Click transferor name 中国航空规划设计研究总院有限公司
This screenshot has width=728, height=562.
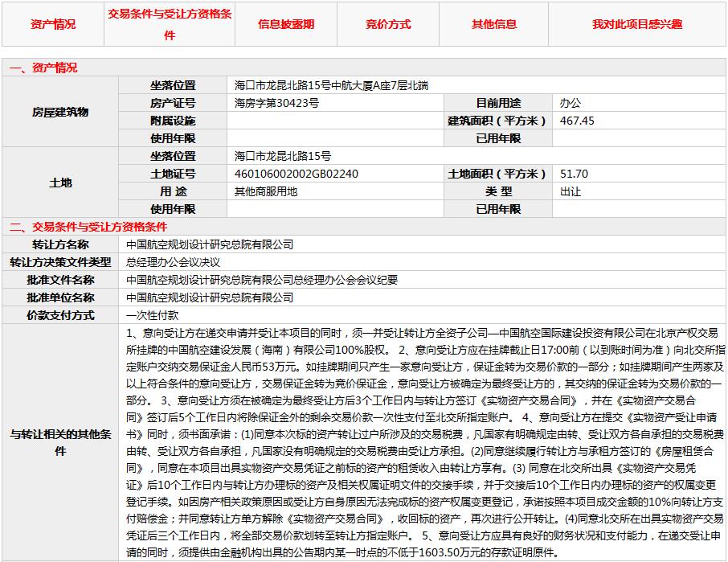pos(210,244)
